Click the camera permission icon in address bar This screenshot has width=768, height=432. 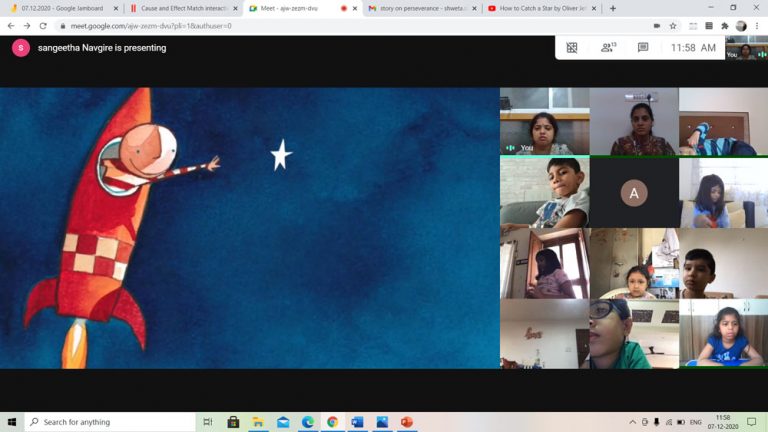click(x=657, y=26)
